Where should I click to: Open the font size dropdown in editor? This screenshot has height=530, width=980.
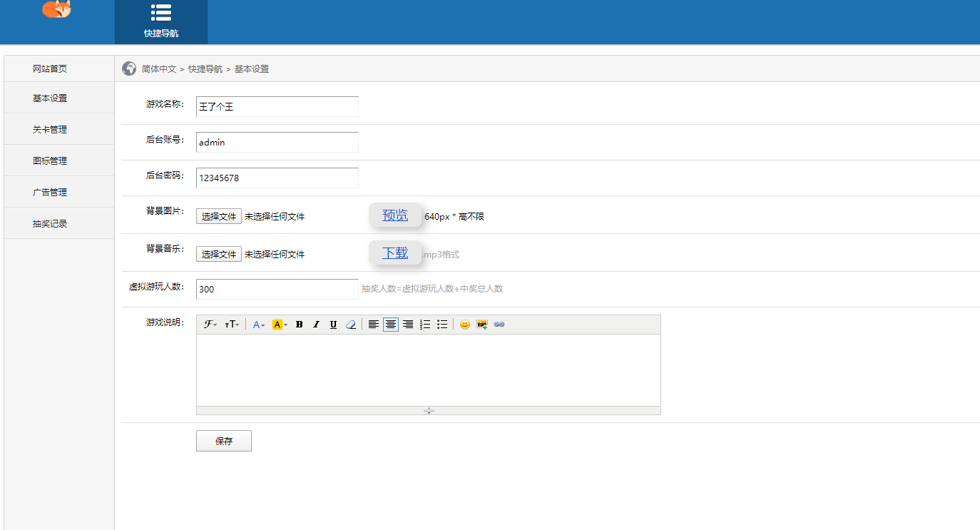232,325
